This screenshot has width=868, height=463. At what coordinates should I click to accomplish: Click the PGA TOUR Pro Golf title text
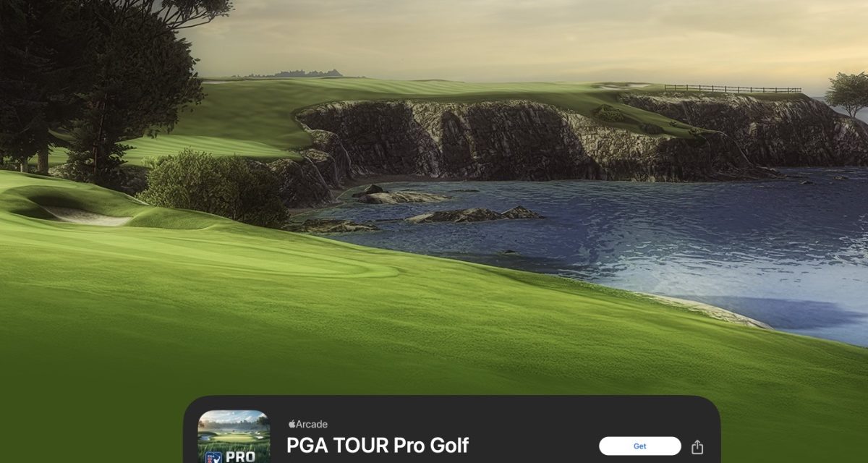[378, 446]
